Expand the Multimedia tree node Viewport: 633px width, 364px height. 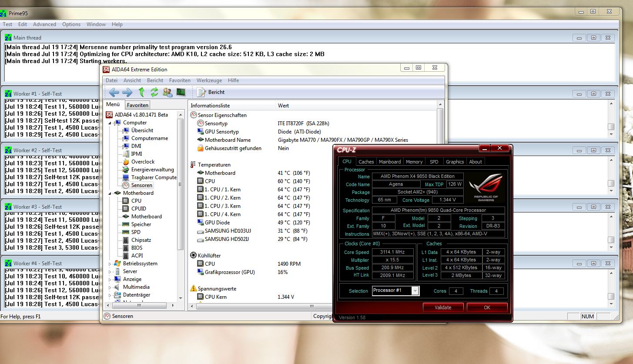pos(110,287)
